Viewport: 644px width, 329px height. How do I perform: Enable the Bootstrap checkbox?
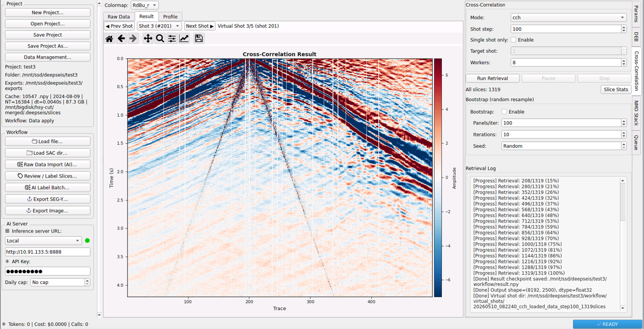pos(504,112)
